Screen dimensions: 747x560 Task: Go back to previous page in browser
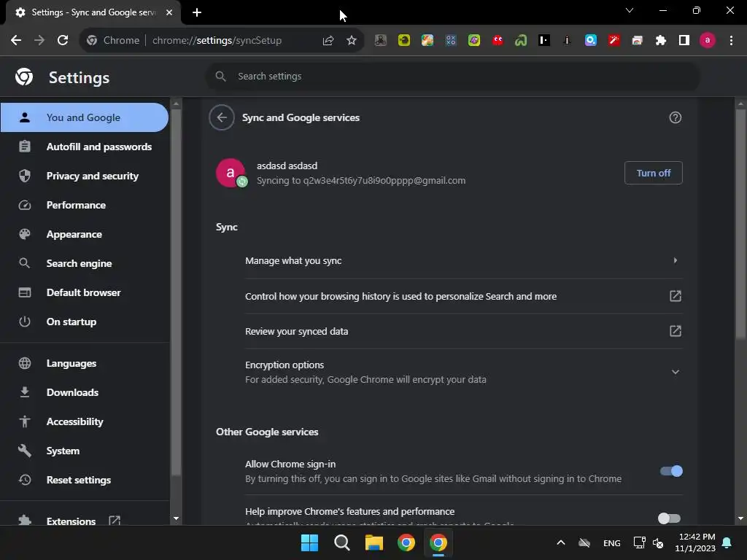tap(16, 41)
